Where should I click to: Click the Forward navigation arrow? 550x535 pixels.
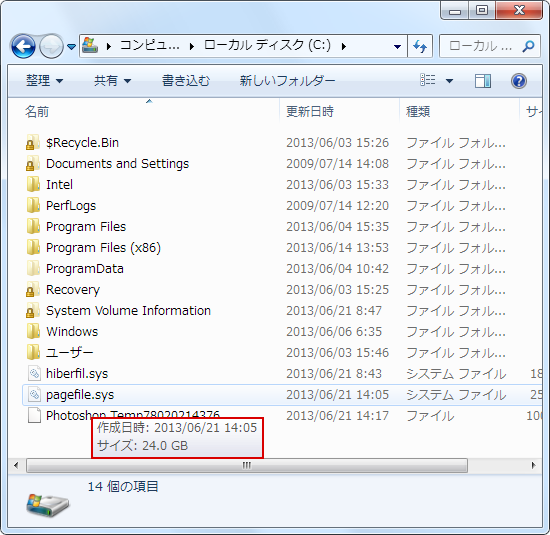point(52,46)
